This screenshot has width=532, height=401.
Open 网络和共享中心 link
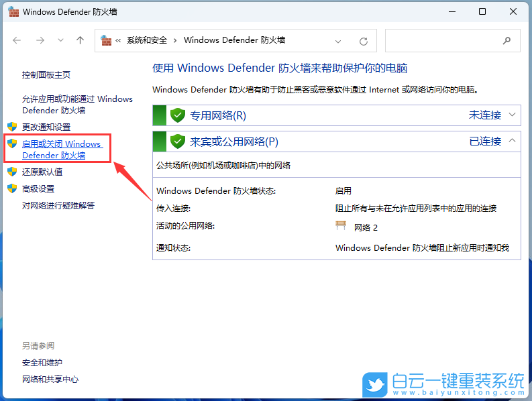coord(50,379)
